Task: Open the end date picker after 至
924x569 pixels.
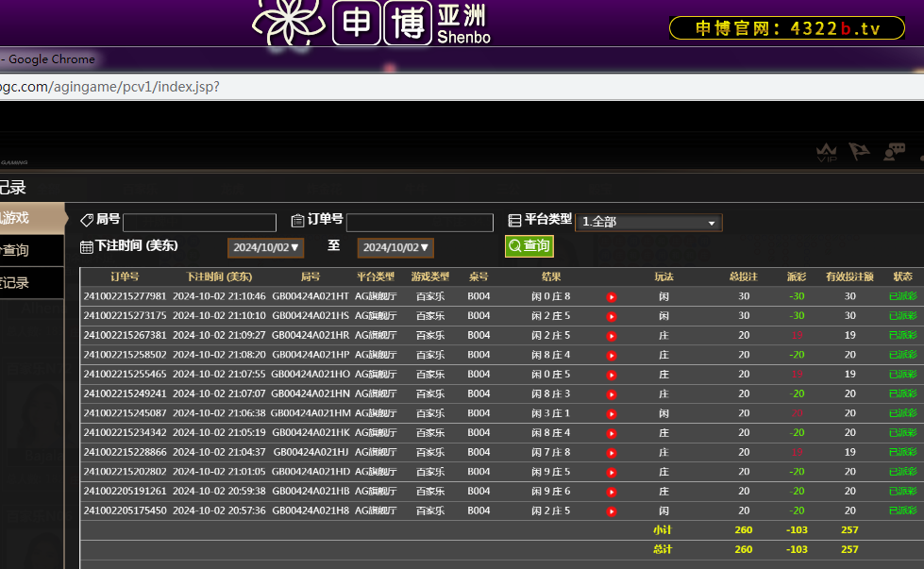Action: click(395, 248)
